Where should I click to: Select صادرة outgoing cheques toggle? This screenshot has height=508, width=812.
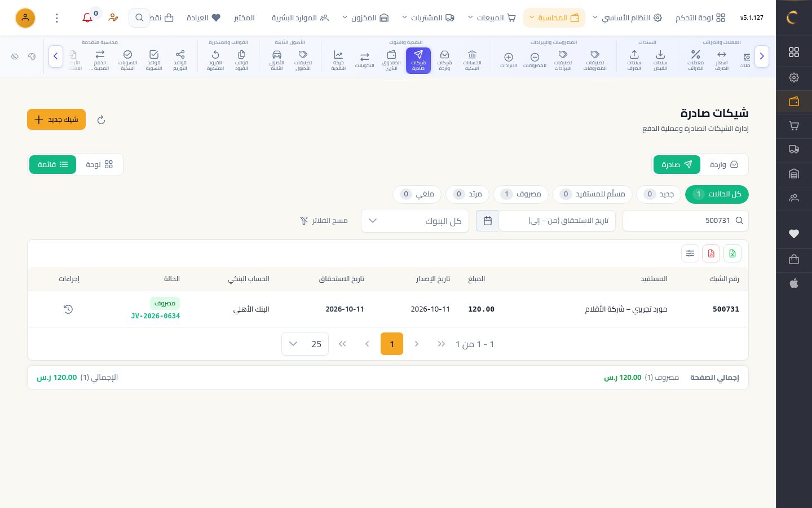point(677,164)
